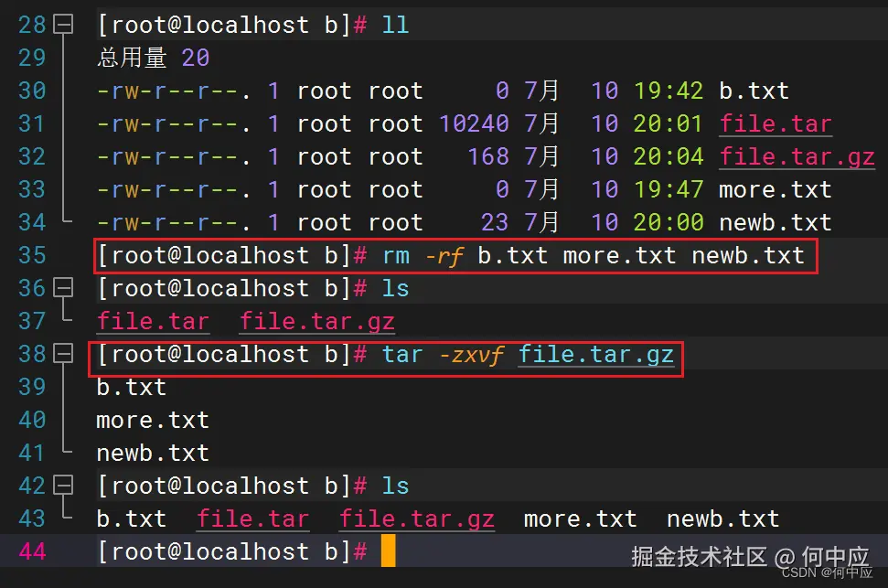
Task: Click the 'll' command on line 28
Action: (395, 25)
